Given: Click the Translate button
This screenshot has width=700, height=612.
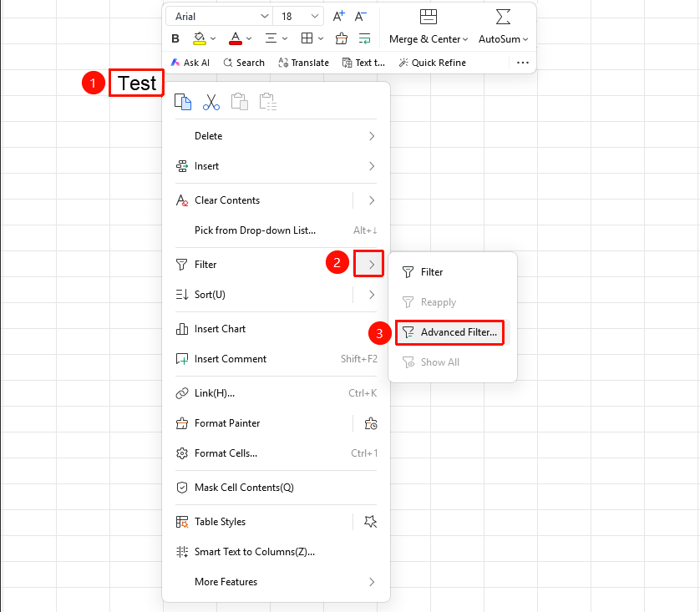Looking at the screenshot, I should 303,63.
